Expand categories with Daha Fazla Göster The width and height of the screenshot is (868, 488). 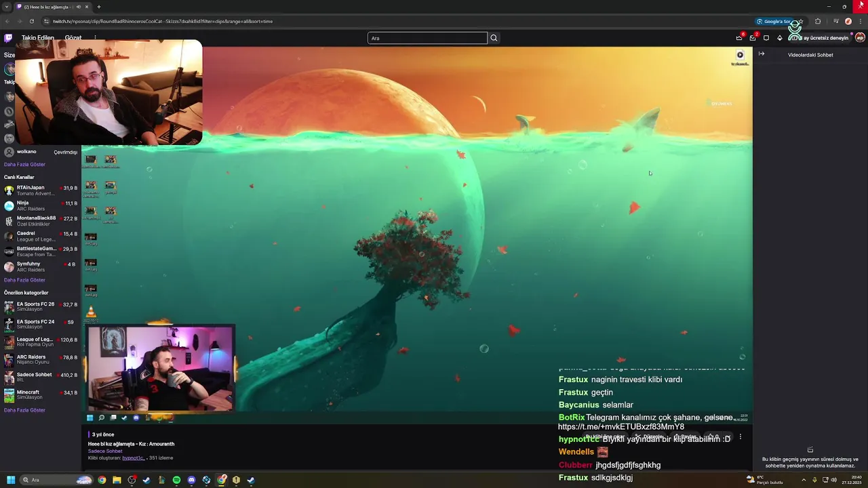pos(24,410)
